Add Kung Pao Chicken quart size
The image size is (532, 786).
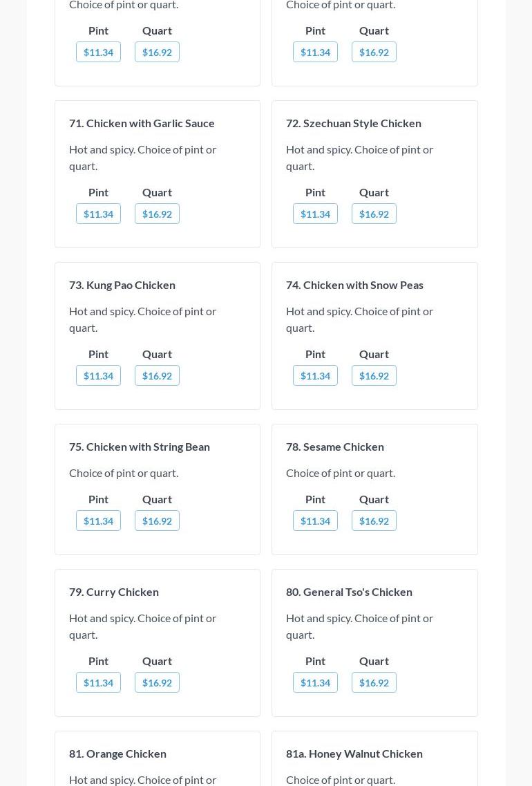[157, 375]
